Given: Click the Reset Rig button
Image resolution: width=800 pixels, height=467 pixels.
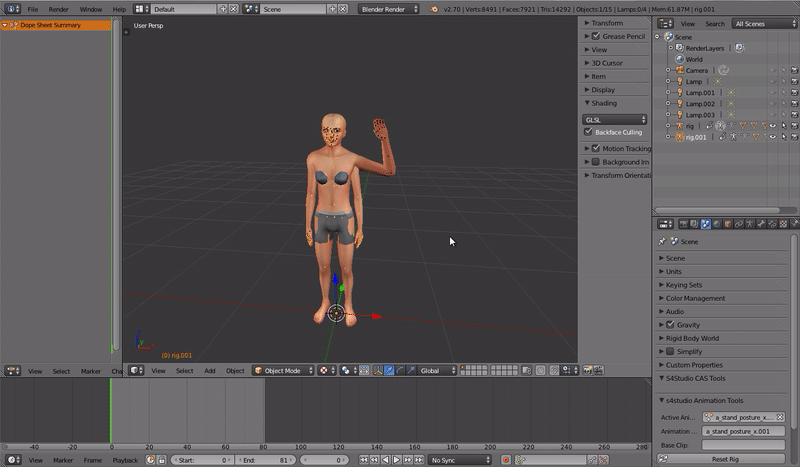Looking at the screenshot, I should tap(722, 459).
